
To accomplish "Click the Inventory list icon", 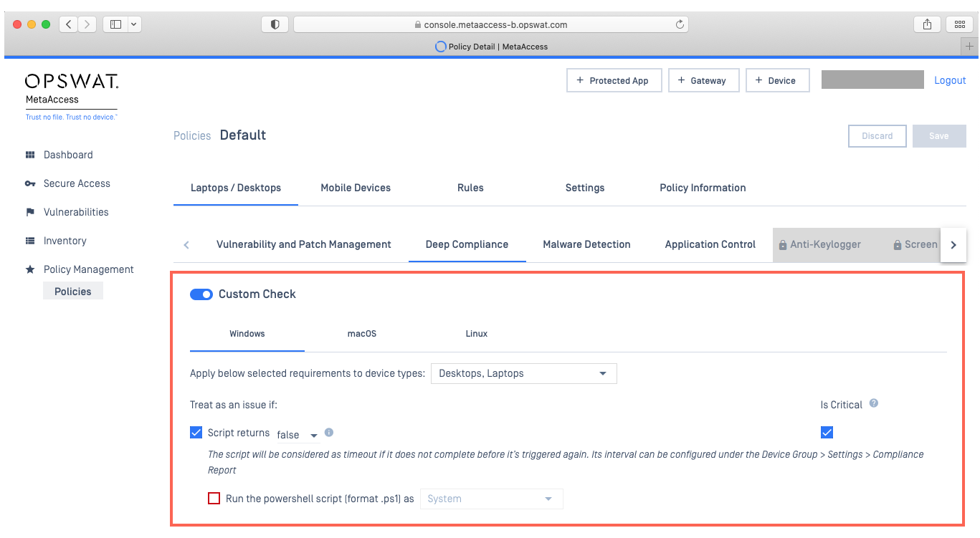I will 30,241.
